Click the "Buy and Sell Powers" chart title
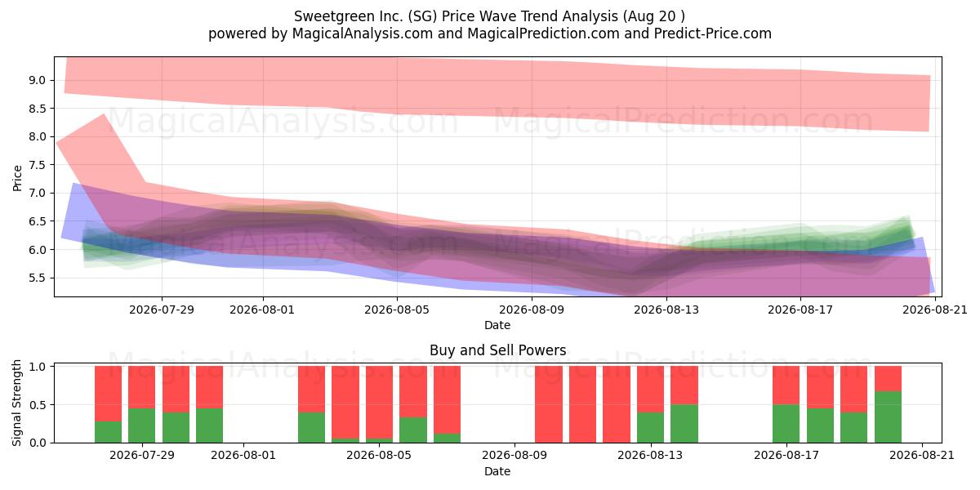 (497, 350)
